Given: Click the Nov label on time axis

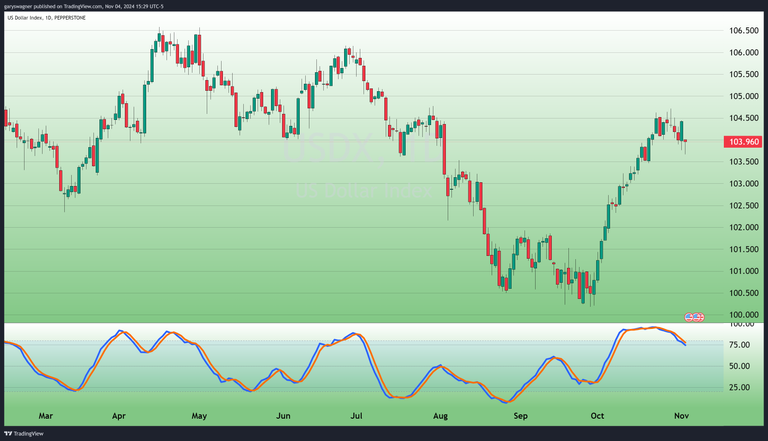Looking at the screenshot, I should pos(681,414).
